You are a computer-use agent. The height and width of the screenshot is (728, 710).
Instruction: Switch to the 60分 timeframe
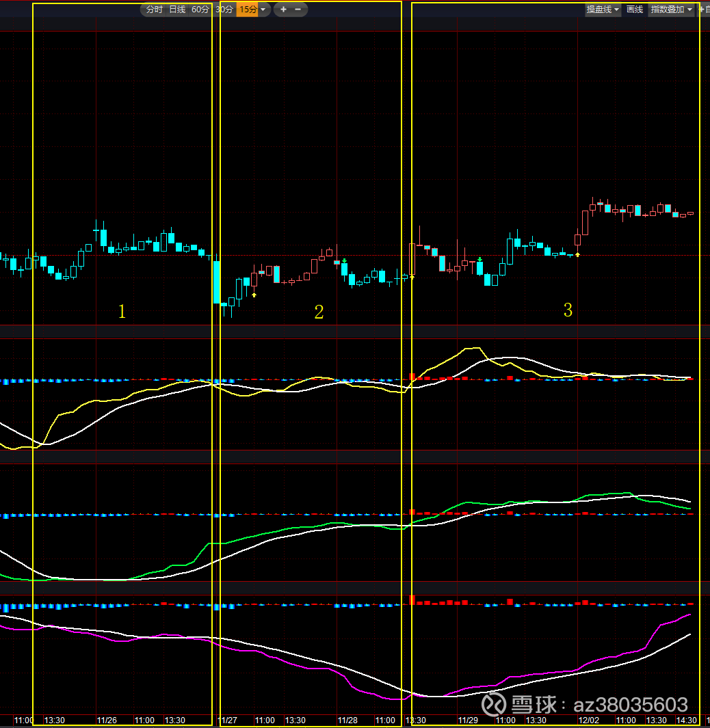click(x=200, y=10)
